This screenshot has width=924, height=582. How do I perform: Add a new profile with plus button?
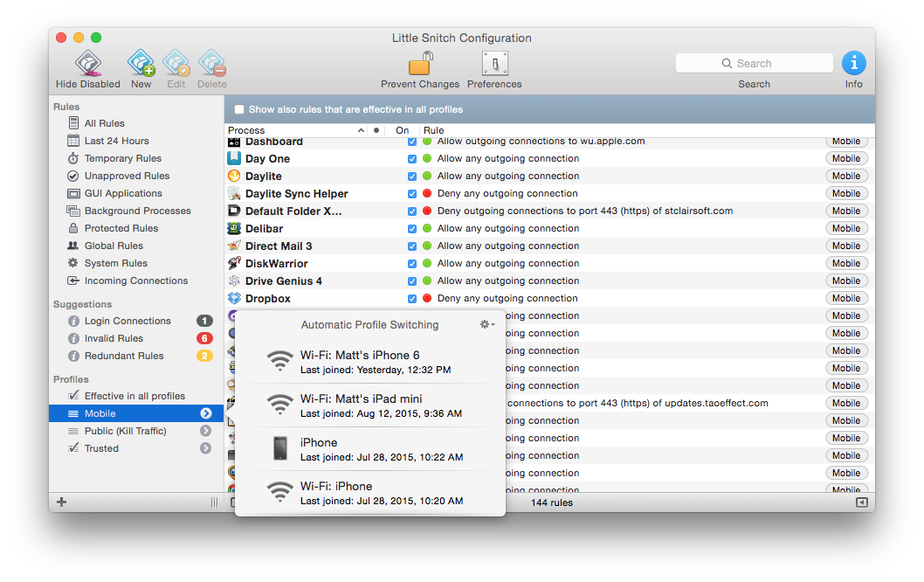click(61, 502)
